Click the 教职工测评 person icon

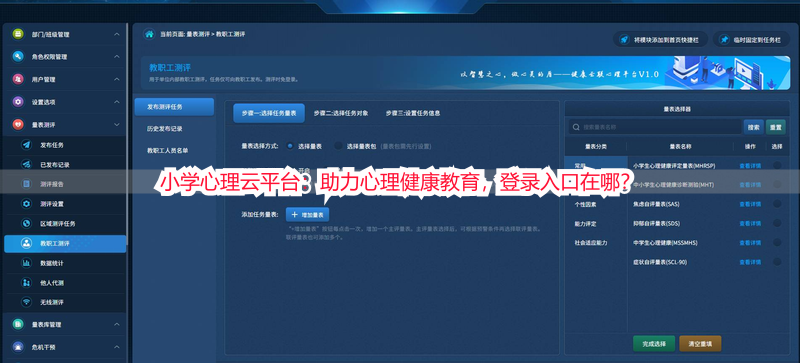26,244
